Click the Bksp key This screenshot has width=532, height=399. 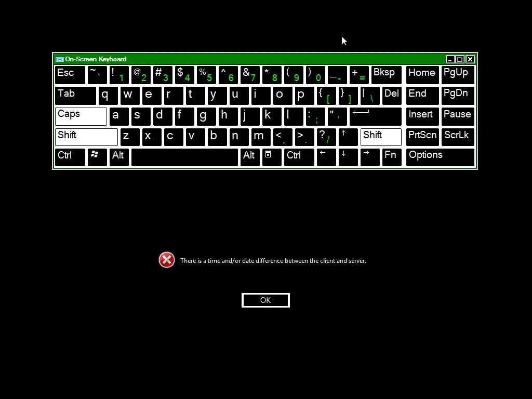tap(387, 75)
